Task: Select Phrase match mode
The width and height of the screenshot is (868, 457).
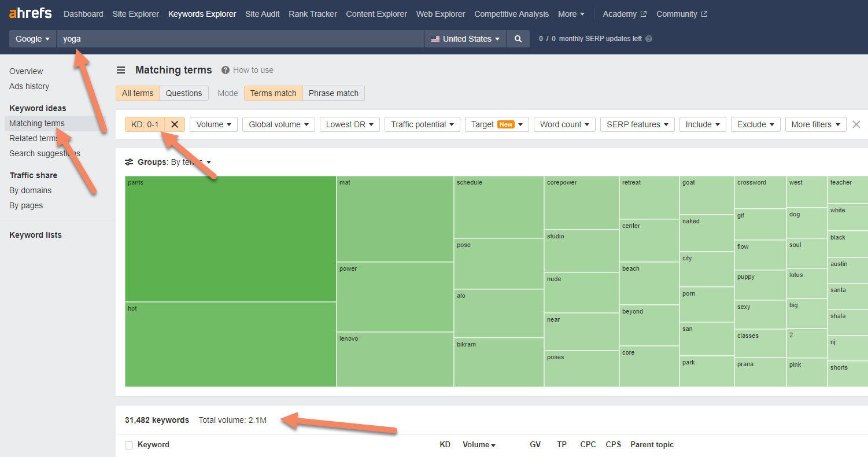Action: pos(334,93)
